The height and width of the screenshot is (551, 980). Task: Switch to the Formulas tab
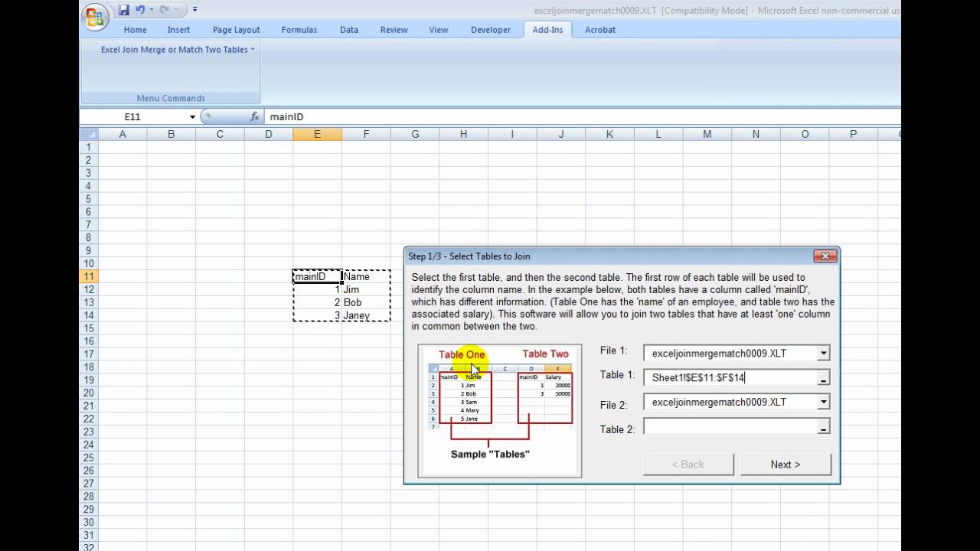(x=299, y=30)
